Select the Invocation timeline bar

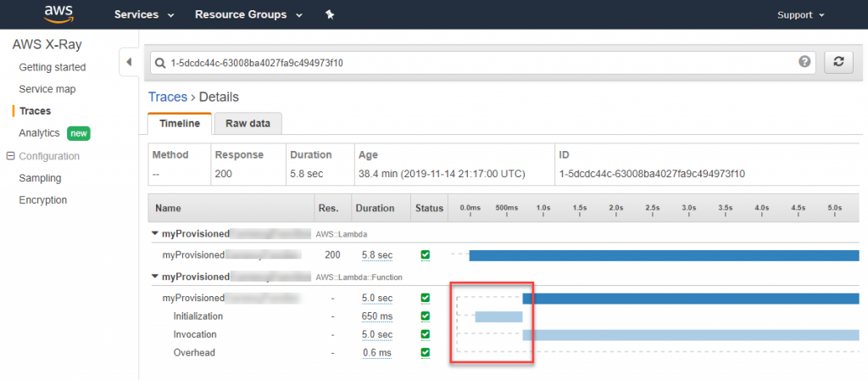691,334
